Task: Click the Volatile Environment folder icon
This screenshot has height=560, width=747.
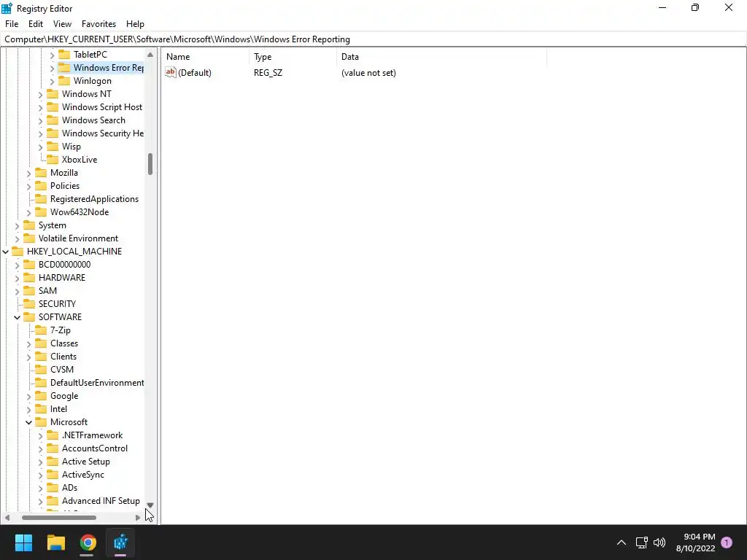Action: [x=29, y=238]
